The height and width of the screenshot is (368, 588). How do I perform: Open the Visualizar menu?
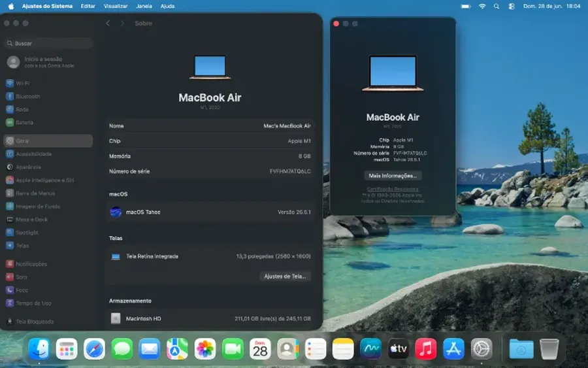(x=116, y=6)
